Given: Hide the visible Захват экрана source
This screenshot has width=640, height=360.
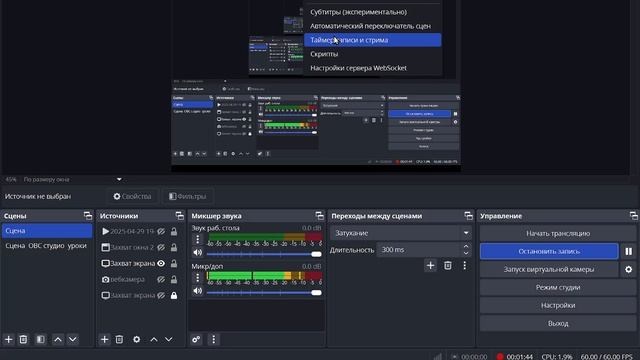Looking at the screenshot, I should click(x=161, y=263).
